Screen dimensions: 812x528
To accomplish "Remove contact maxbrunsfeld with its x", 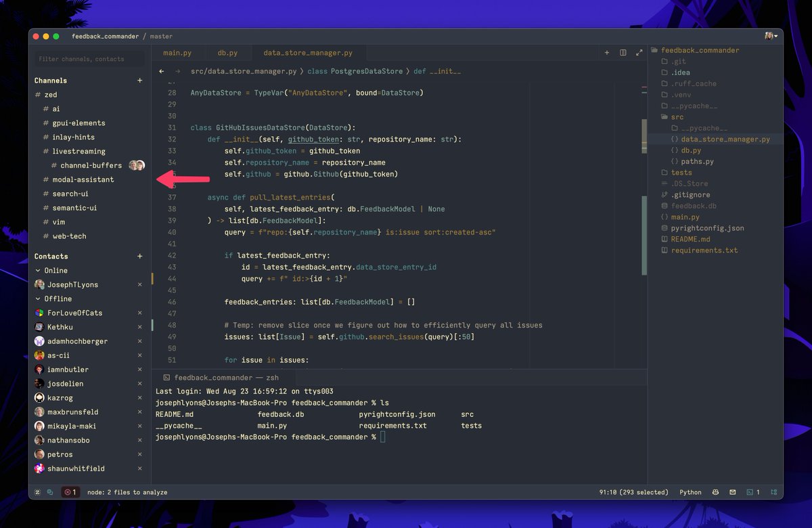I will [140, 412].
